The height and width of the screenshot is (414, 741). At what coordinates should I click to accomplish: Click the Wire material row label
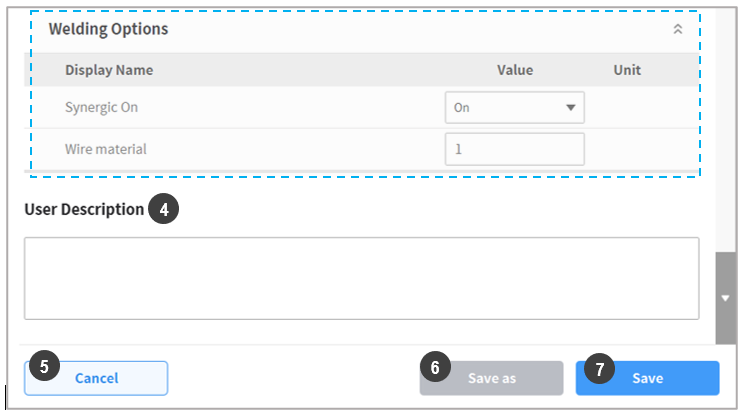click(106, 149)
